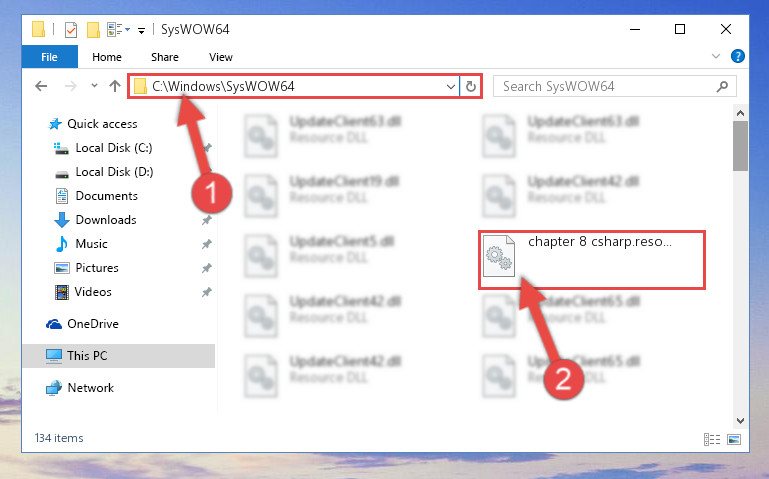Click the New folder quick access icon
Screen dimensions: 769x479
pyautogui.click(x=93, y=29)
